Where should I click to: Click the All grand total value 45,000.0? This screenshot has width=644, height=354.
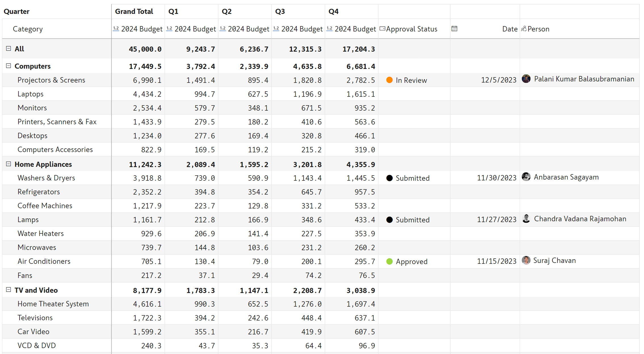tap(145, 49)
